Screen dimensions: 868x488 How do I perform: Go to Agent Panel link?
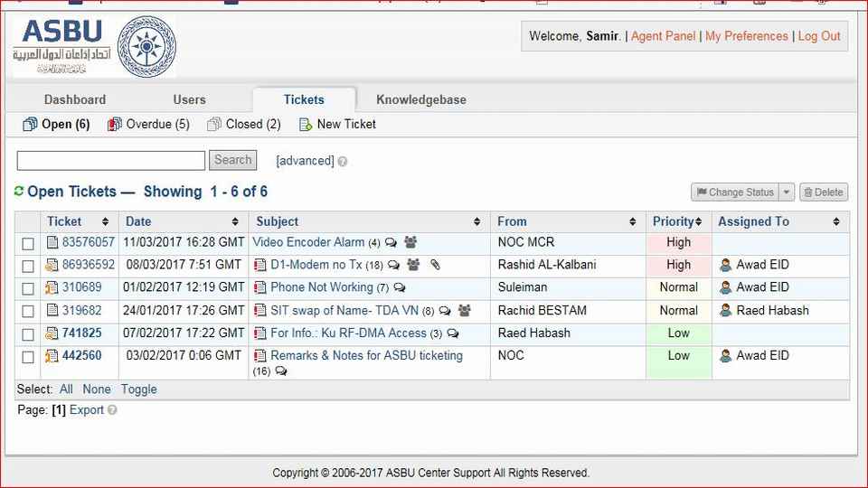click(x=663, y=36)
